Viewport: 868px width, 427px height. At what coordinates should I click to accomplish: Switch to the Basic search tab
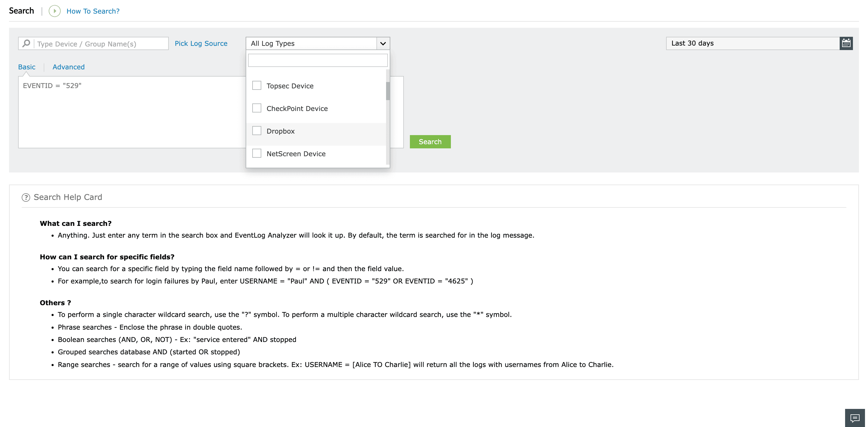(27, 67)
